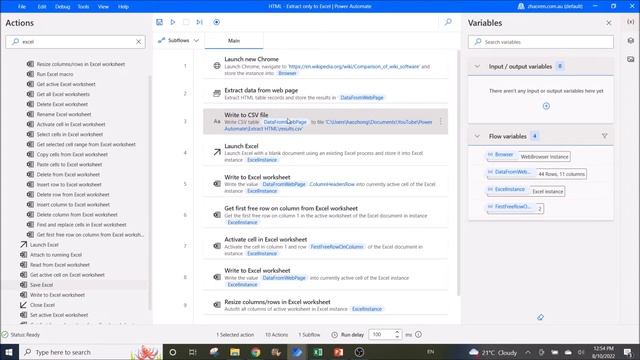Click the Run delay value field
Image resolution: width=640 pixels, height=360 pixels.
(x=381, y=334)
